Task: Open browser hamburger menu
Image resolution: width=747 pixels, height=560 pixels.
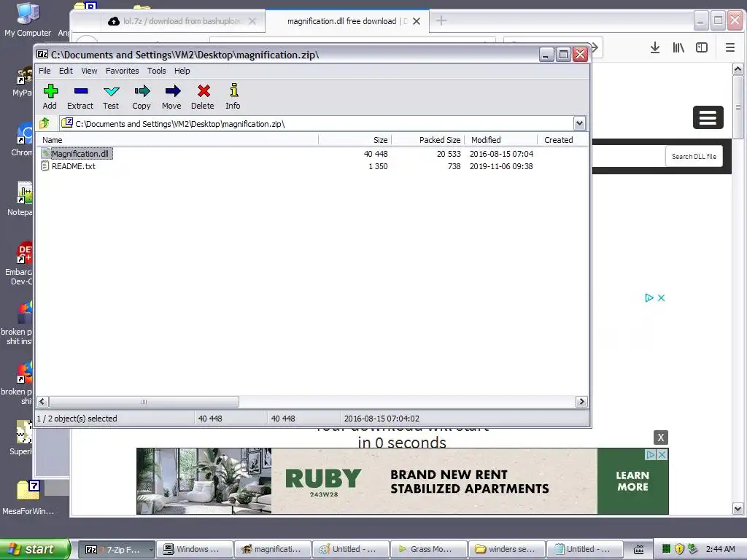Action: click(x=729, y=47)
